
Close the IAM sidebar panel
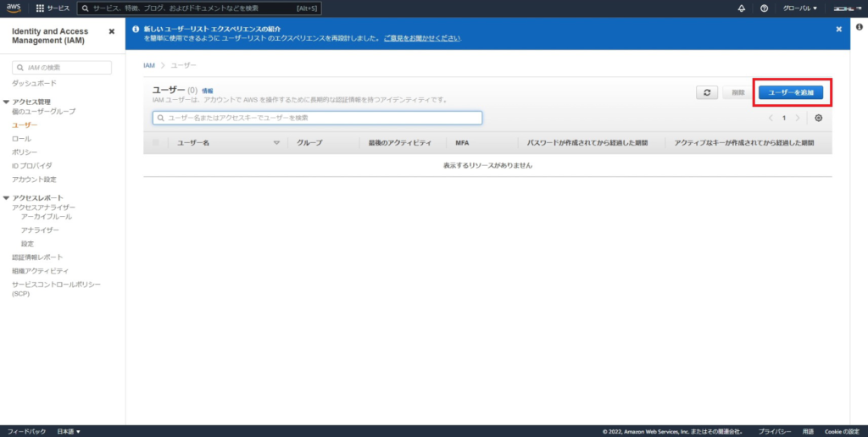click(x=112, y=31)
